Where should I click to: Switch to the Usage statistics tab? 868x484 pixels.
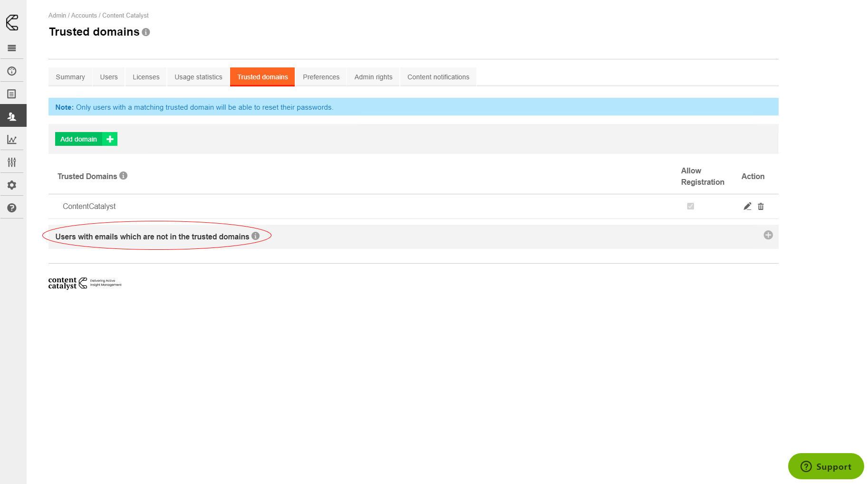click(x=198, y=77)
